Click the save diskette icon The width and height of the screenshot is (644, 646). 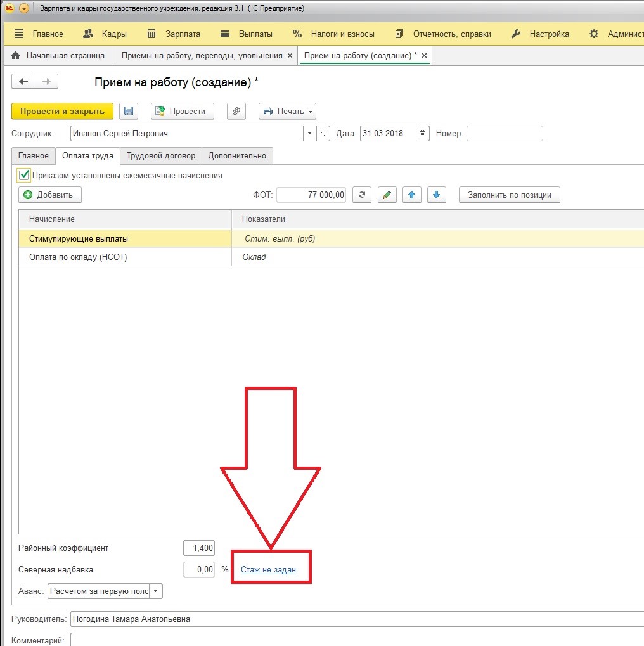click(129, 111)
